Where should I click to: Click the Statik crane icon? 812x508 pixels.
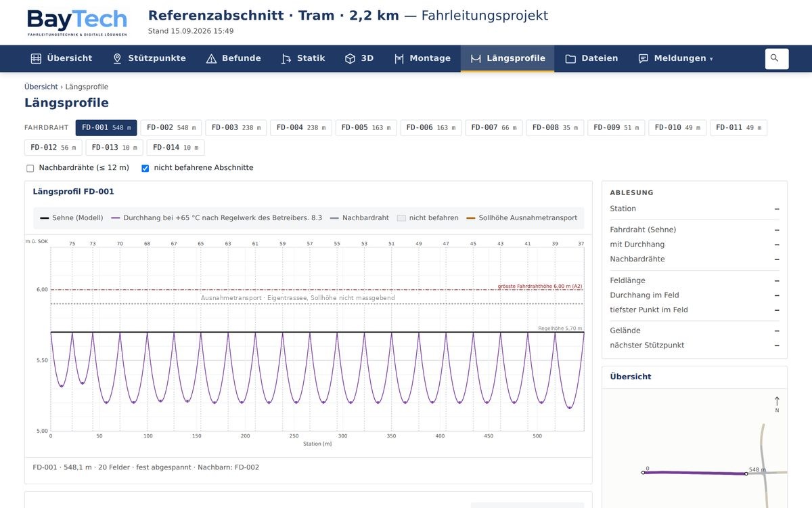(286, 58)
